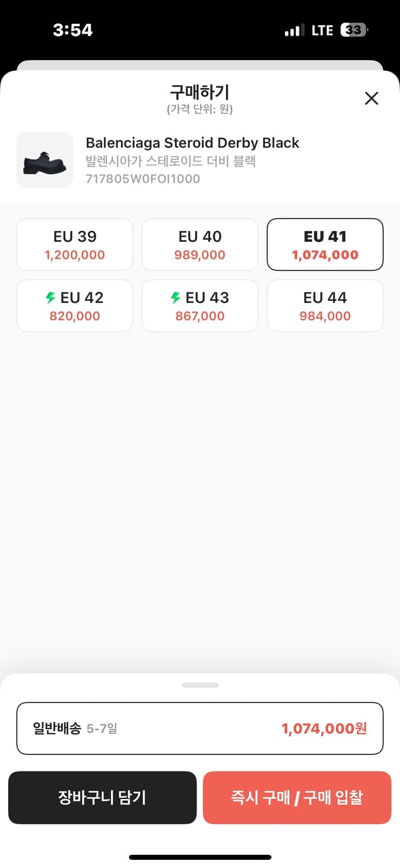Select size EU 41 option
Viewport: 400px width, 868px height.
click(325, 244)
